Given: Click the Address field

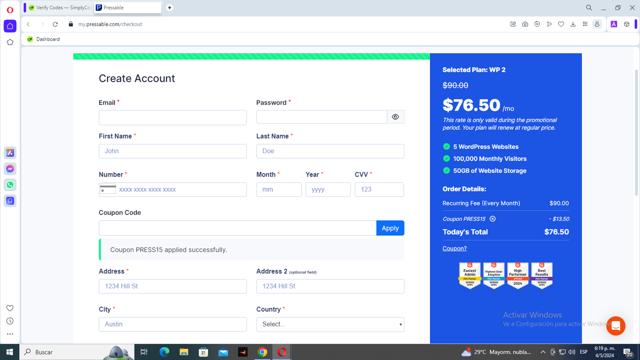Looking at the screenshot, I should (173, 286).
